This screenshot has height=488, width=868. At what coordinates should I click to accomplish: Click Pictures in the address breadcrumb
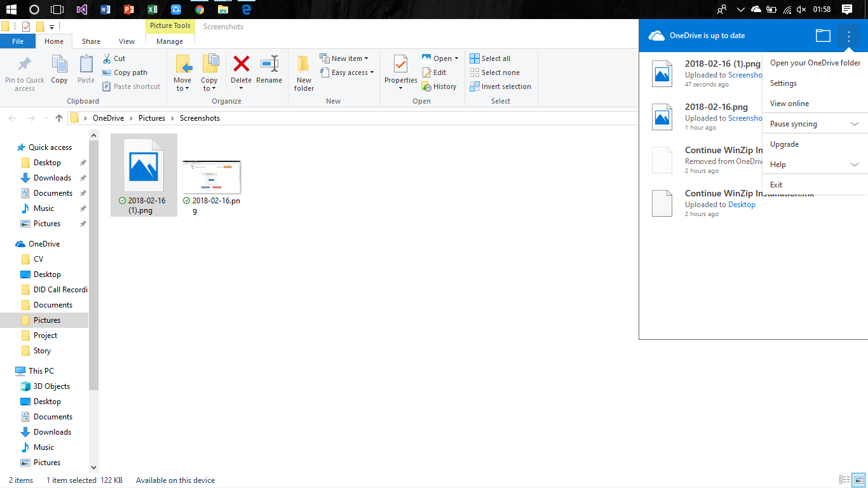152,118
